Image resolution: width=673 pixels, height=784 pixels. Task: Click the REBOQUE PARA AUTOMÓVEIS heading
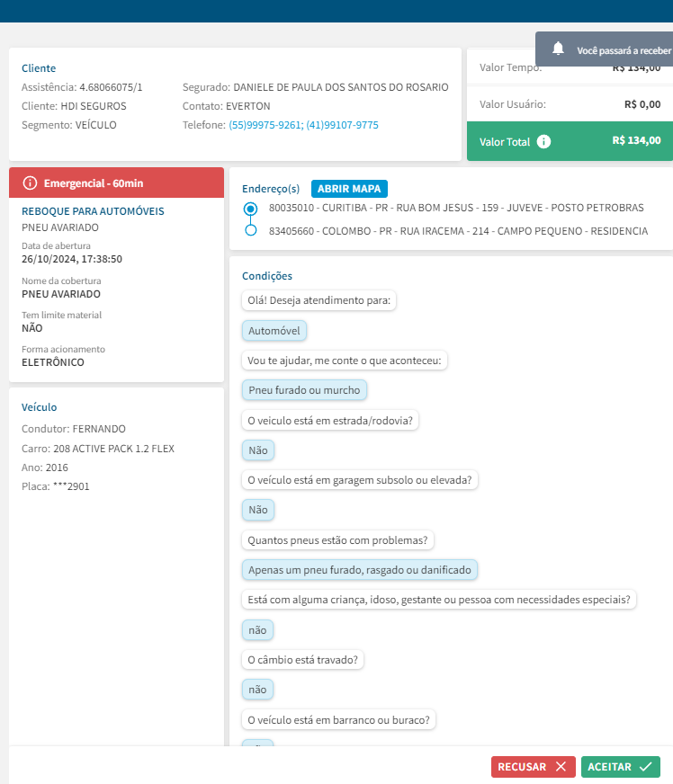[93, 211]
